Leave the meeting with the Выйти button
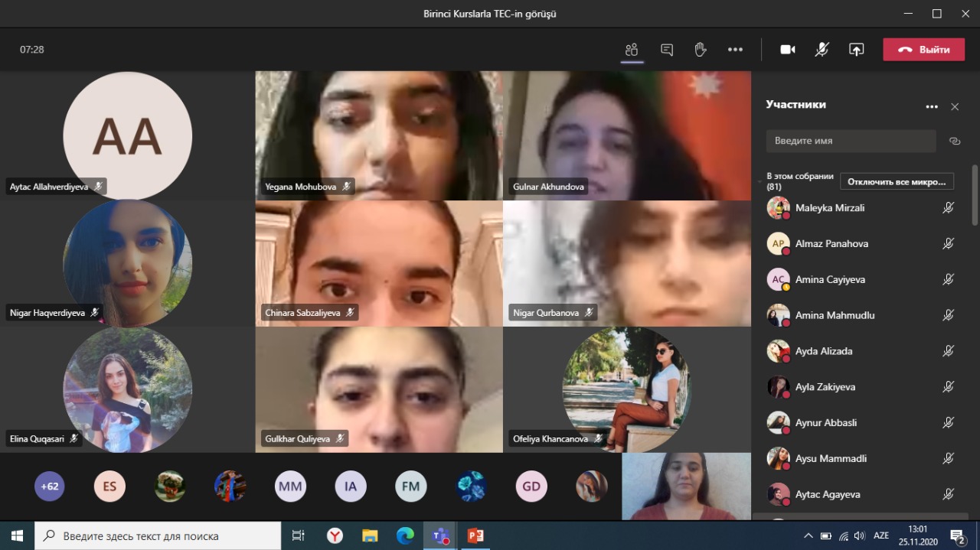This screenshot has height=550, width=980. click(x=923, y=50)
